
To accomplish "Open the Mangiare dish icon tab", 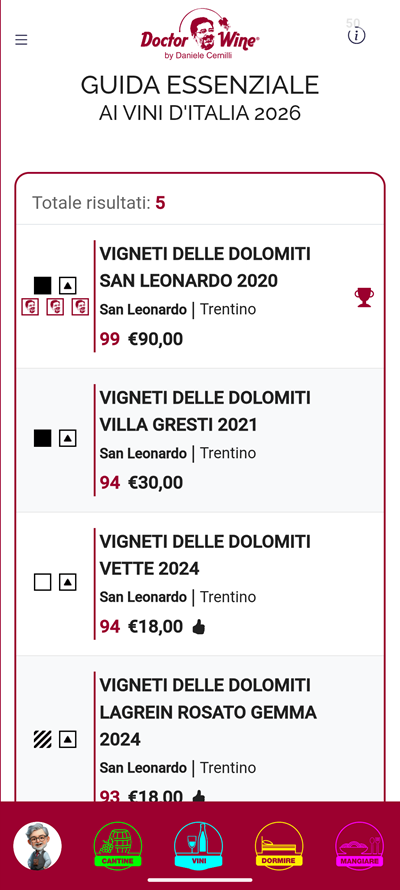I will pyautogui.click(x=360, y=846).
